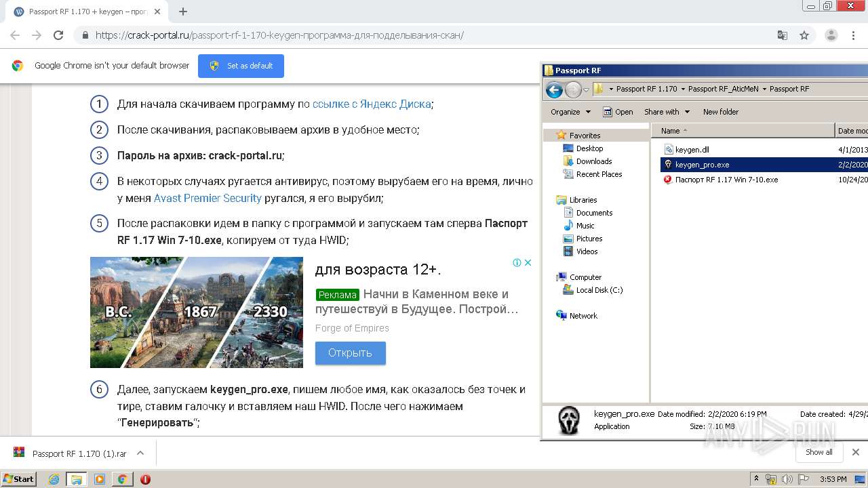
Task: Click the ad info icon
Action: pyautogui.click(x=517, y=262)
